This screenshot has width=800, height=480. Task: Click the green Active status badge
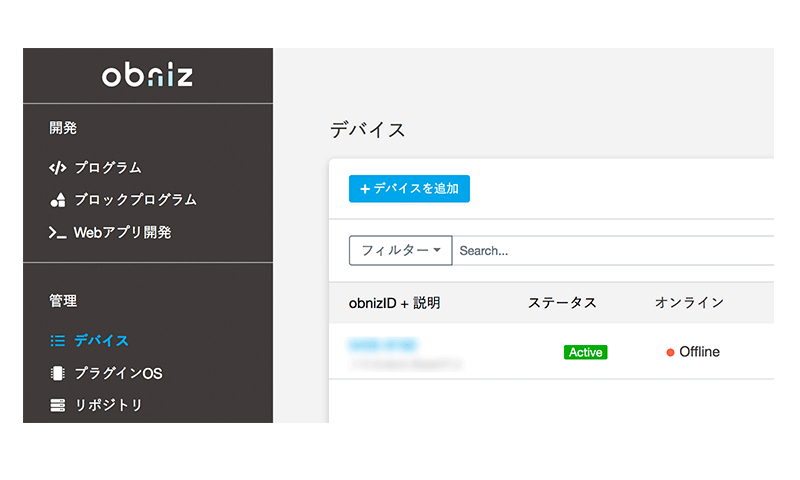[x=585, y=352]
